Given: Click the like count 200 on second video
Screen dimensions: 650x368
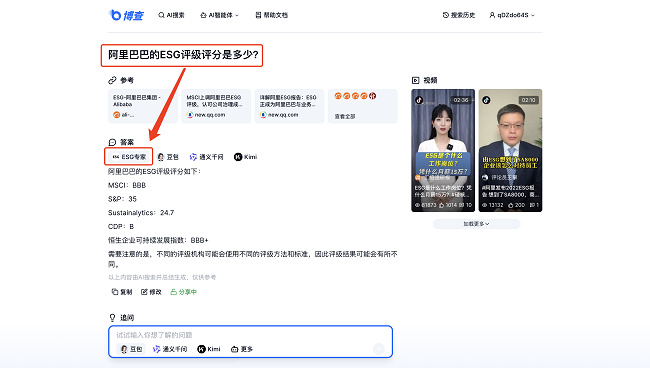Looking at the screenshot, I should pos(517,205).
